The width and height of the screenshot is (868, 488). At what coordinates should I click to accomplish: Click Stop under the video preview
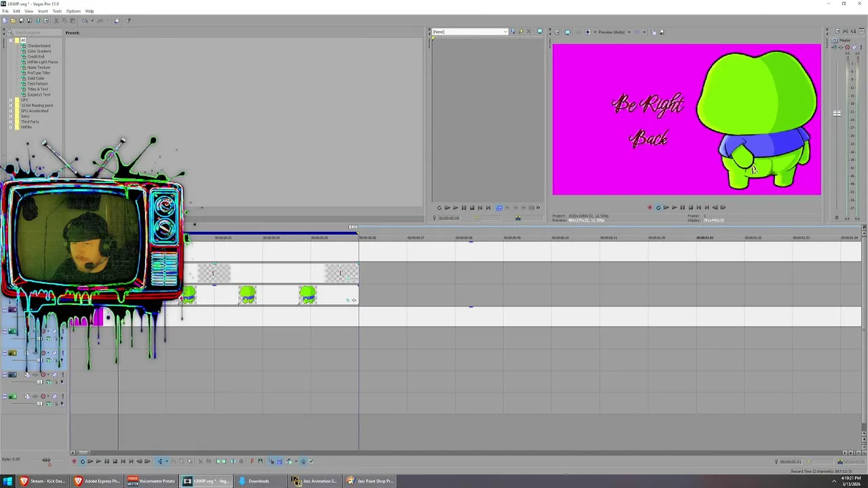(x=690, y=207)
